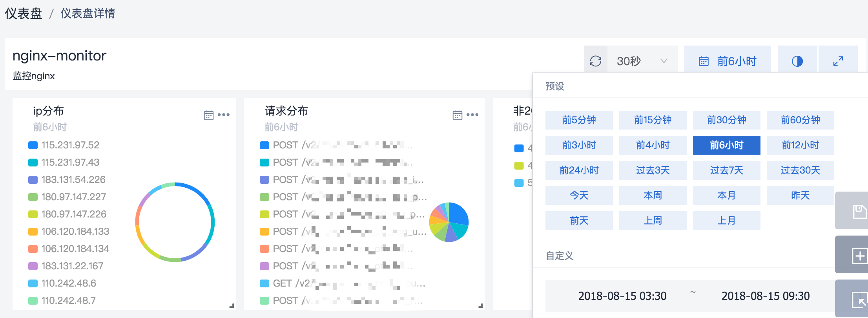Open the 30秒 refresh interval dropdown
Image resolution: width=868 pixels, height=318 pixels.
pyautogui.click(x=642, y=61)
